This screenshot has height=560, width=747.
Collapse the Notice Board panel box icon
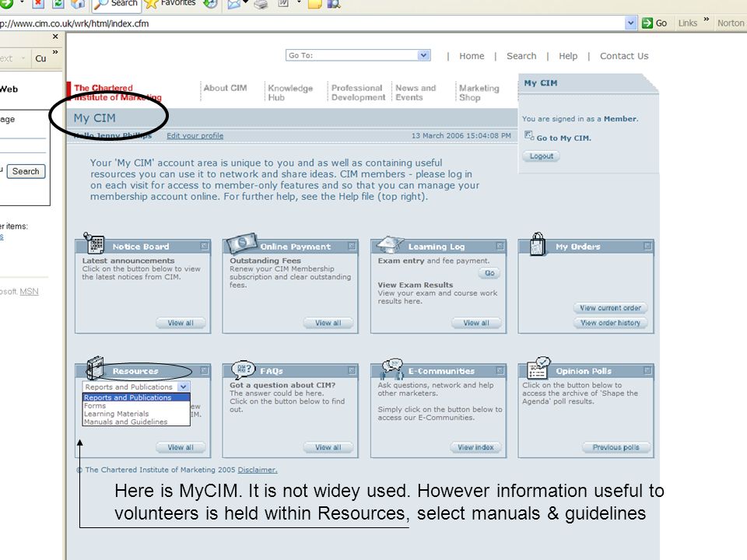click(205, 247)
